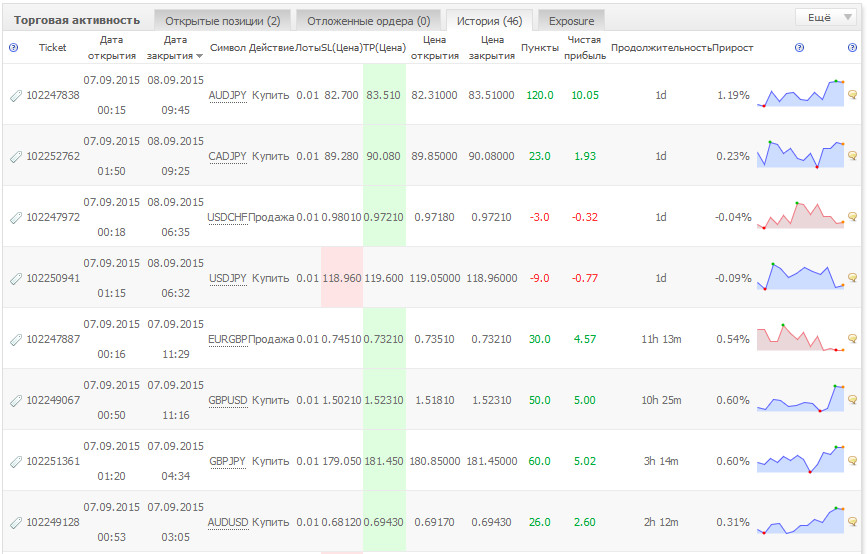
Task: Click ticket number 102250941
Action: (x=53, y=278)
